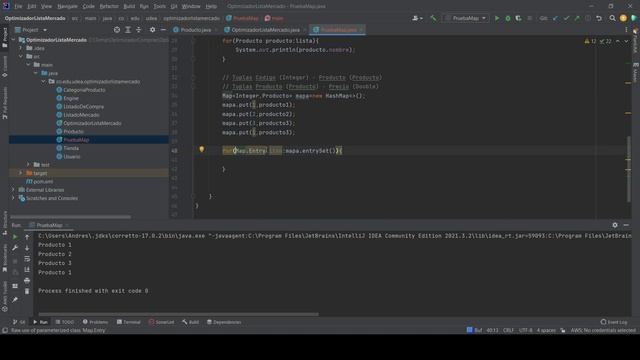
Task: Build project with the hammer icon
Action: point(433,18)
